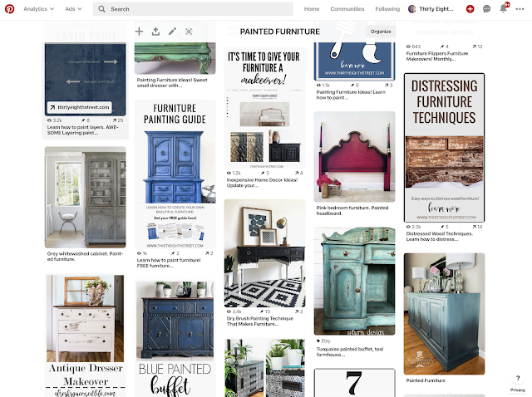Open furniture makeover collage pin
The image size is (532, 397).
[x=264, y=108]
